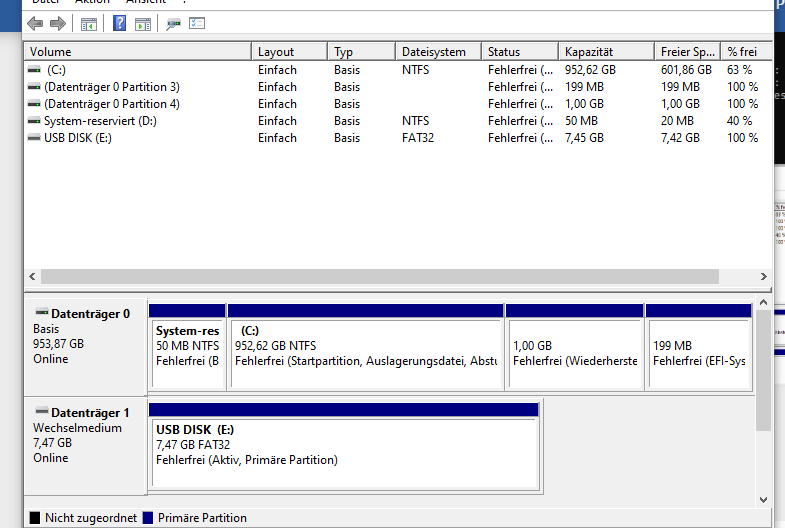785x528 pixels.
Task: Sort by the Freier Sp... column header
Action: 688,52
